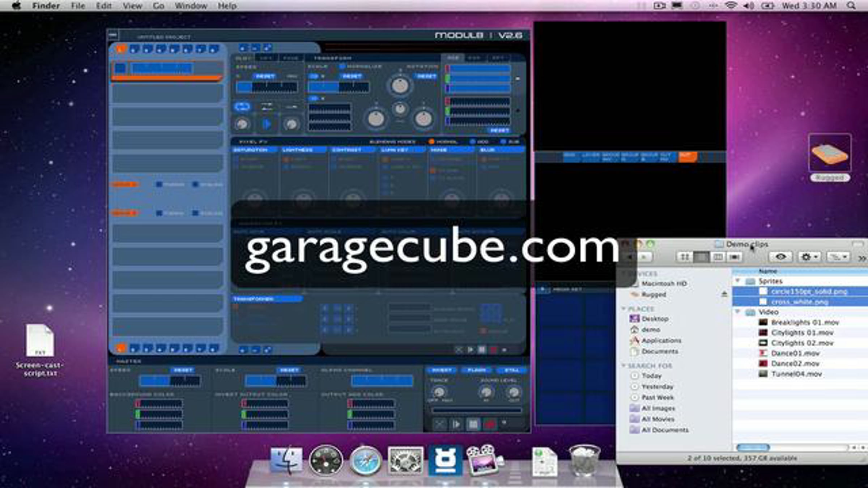Switch Finder window to Cover Flow view

(734, 257)
